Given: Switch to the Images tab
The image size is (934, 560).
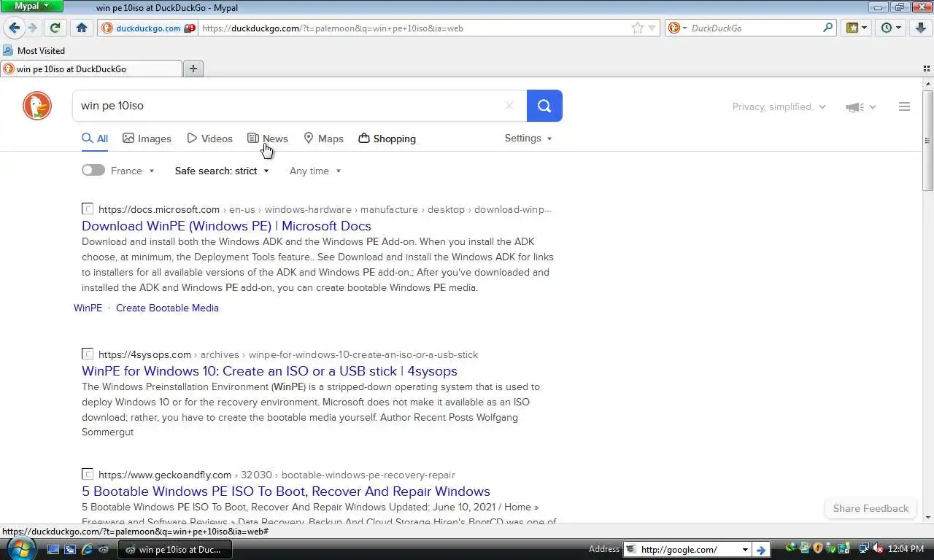Looking at the screenshot, I should [x=147, y=139].
